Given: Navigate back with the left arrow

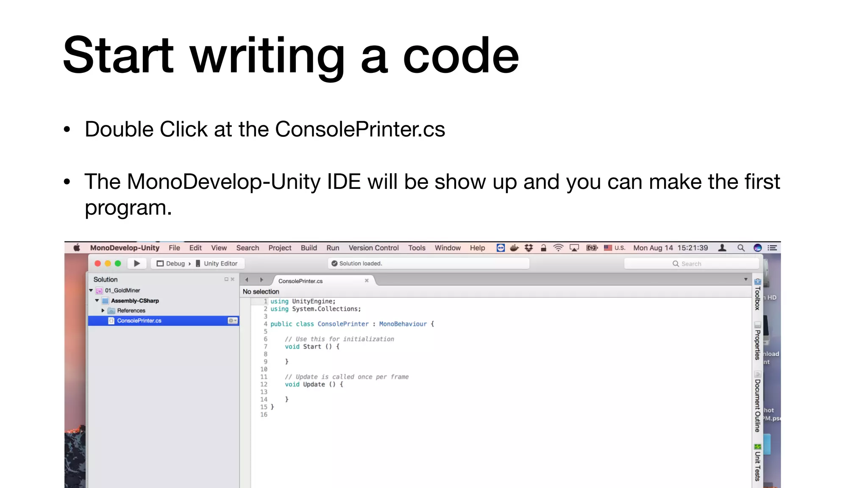Looking at the screenshot, I should 247,280.
